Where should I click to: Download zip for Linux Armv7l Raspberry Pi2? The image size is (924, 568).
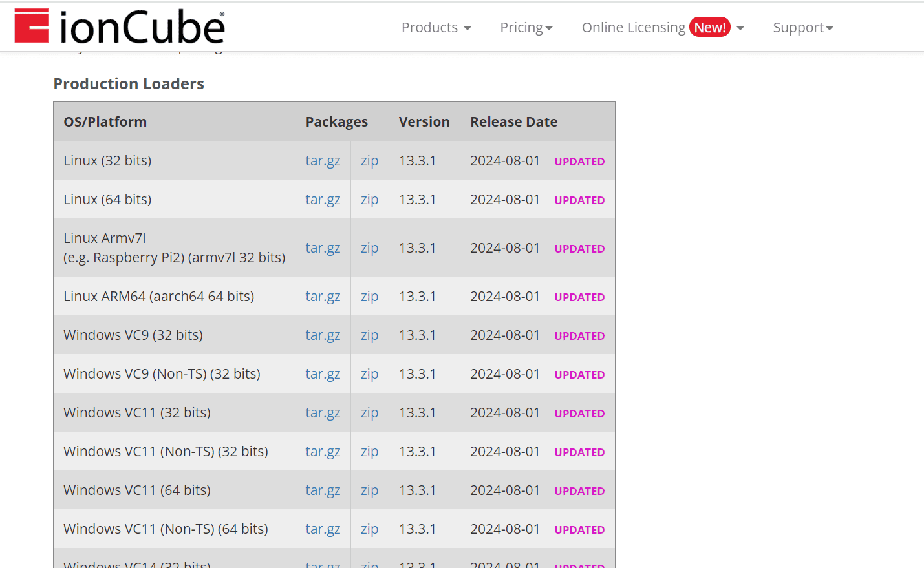[369, 247]
